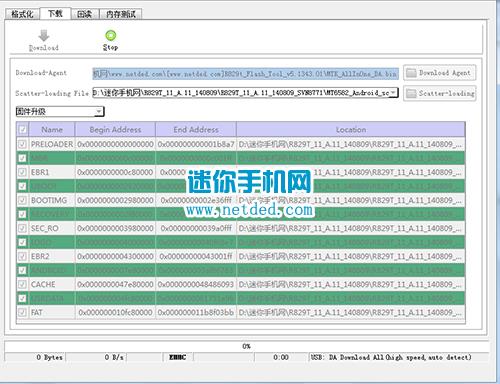
Task: Toggle checkbox of green row below CACHE
Action: pos(22,298)
